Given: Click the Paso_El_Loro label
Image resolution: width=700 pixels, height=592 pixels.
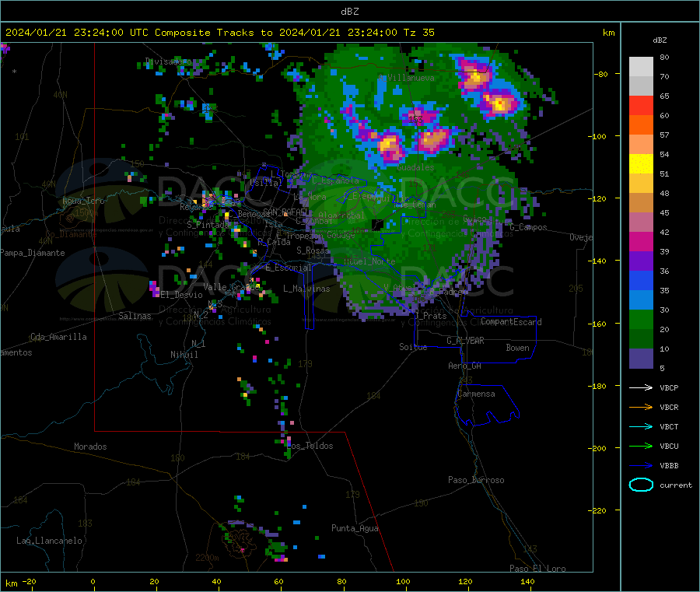Looking at the screenshot, I should (x=537, y=569).
